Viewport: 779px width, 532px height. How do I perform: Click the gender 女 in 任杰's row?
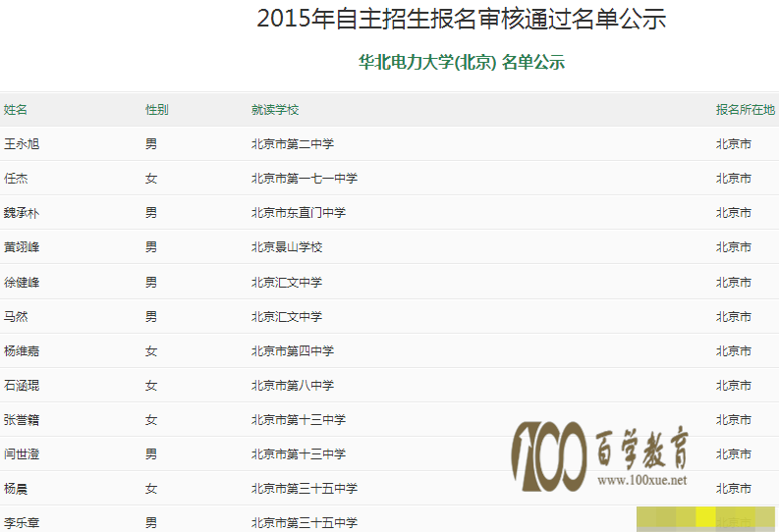[x=151, y=179]
